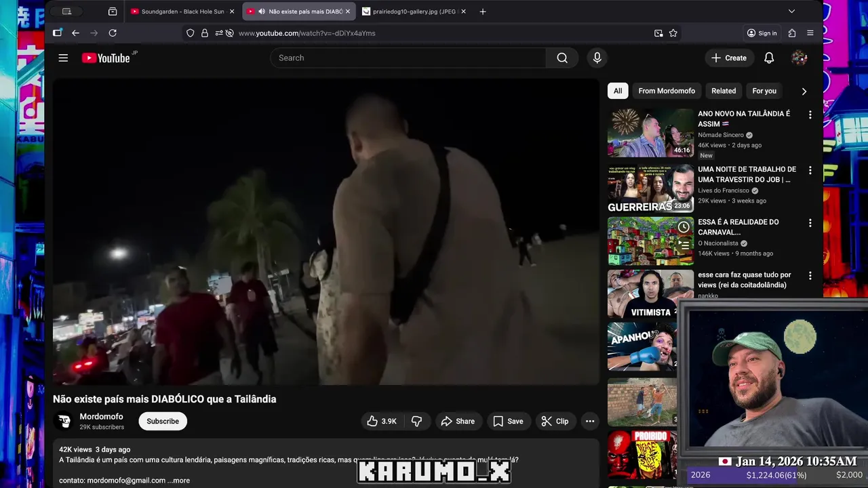Subscribe to the Mordomofo channel
Screen dimensions: 868x488
pos(163,421)
